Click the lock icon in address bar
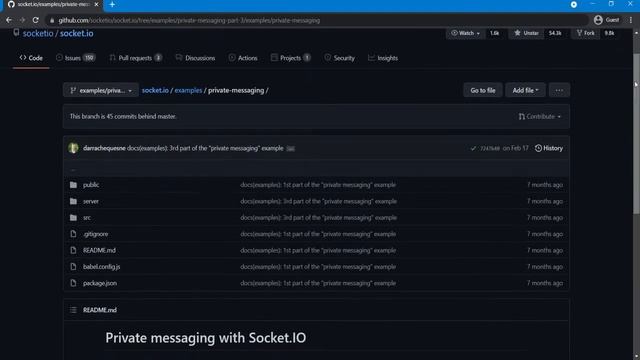The height and width of the screenshot is (360, 640). (x=52, y=20)
